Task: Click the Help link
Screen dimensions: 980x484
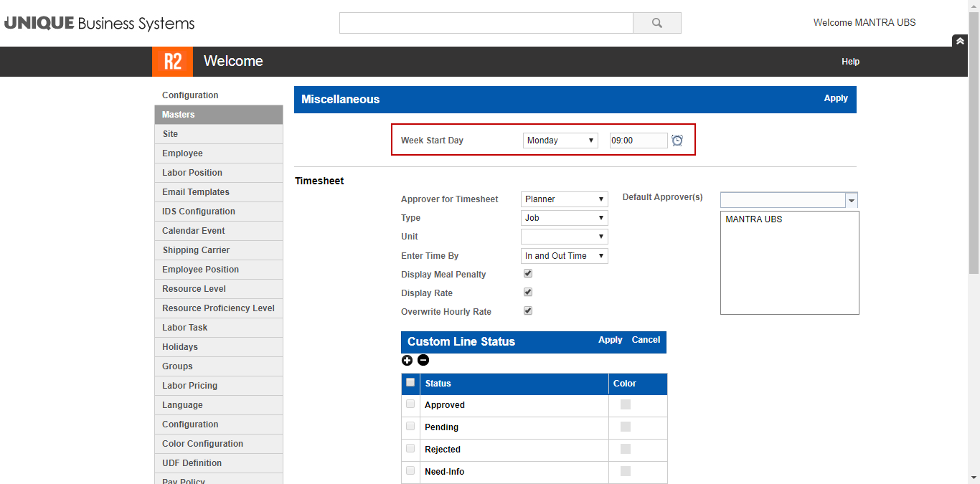Action: point(850,62)
